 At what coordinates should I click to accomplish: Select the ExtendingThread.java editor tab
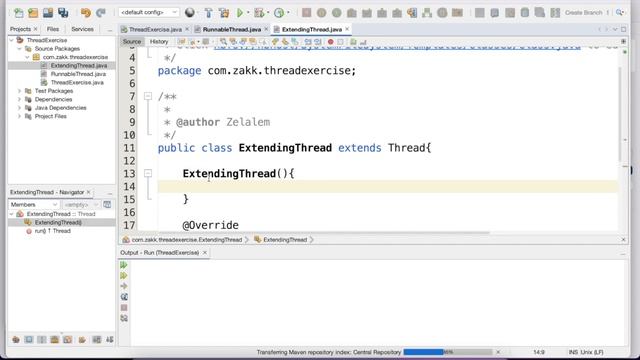(x=312, y=29)
